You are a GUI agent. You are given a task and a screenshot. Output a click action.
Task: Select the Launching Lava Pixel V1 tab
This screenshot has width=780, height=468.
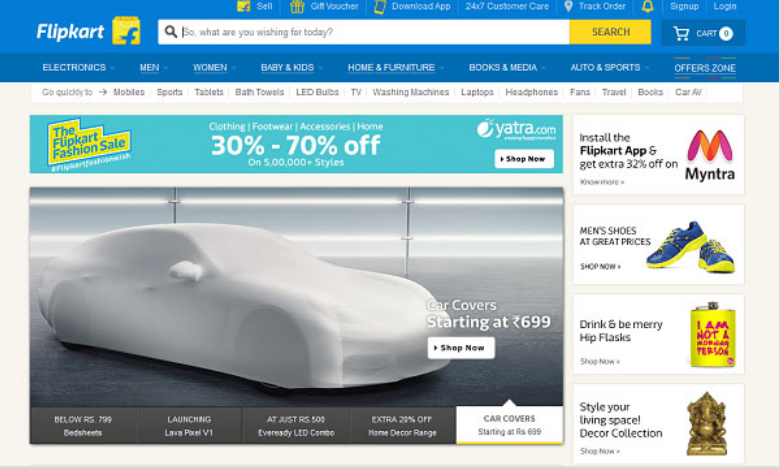[189, 426]
